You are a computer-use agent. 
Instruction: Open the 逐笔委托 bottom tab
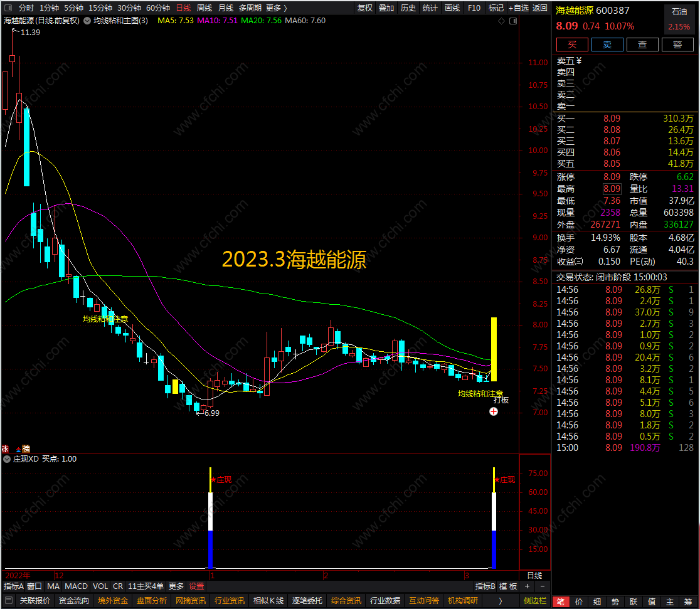tap(307, 600)
